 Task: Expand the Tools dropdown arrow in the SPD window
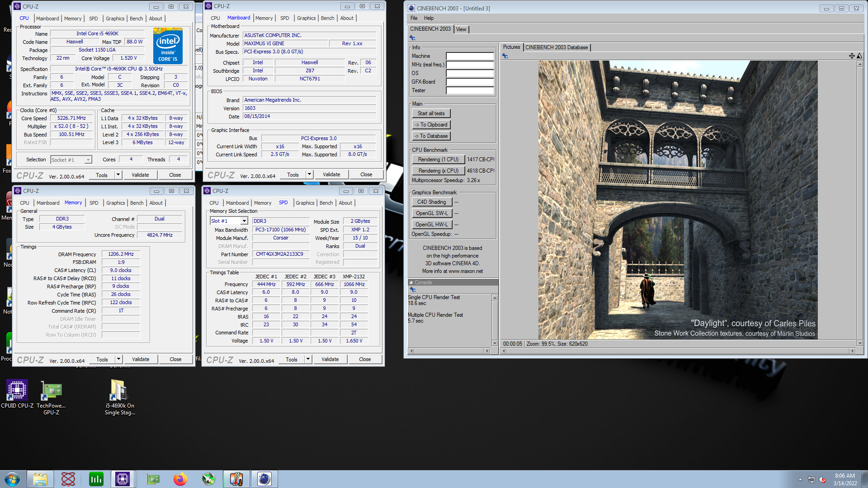308,359
